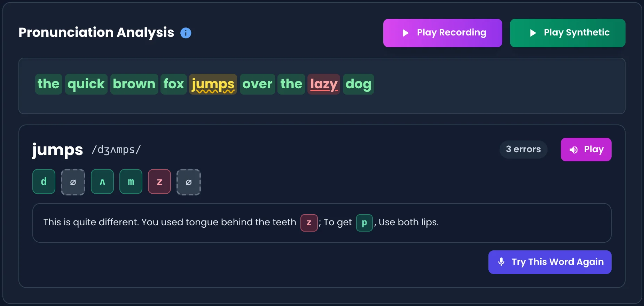Expand details for the word brown

tap(134, 84)
